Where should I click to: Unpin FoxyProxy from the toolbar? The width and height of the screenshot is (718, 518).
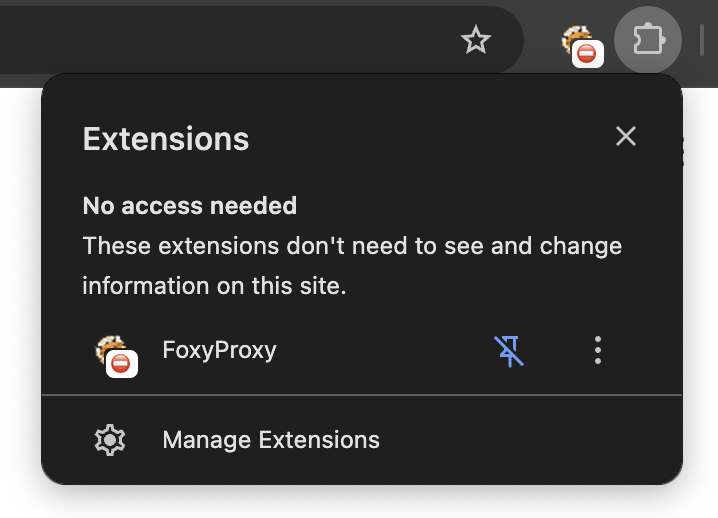point(509,350)
